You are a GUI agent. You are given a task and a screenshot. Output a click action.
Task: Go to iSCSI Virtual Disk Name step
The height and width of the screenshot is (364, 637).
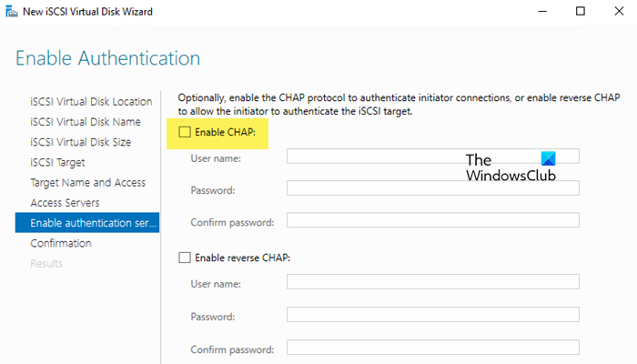tap(85, 122)
